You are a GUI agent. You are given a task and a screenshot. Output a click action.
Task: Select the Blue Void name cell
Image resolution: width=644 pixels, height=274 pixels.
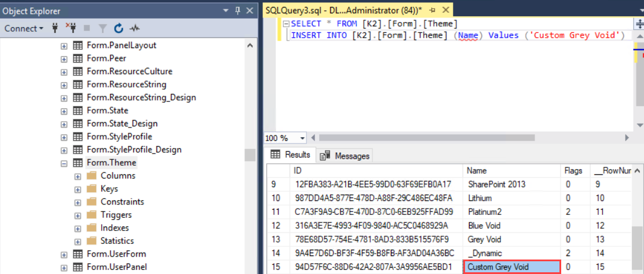(x=512, y=225)
